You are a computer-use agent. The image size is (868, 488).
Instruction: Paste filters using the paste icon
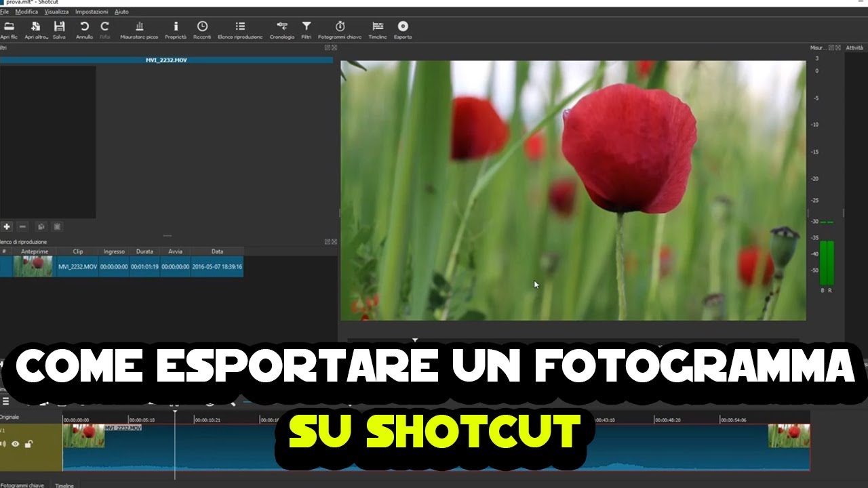click(x=57, y=226)
